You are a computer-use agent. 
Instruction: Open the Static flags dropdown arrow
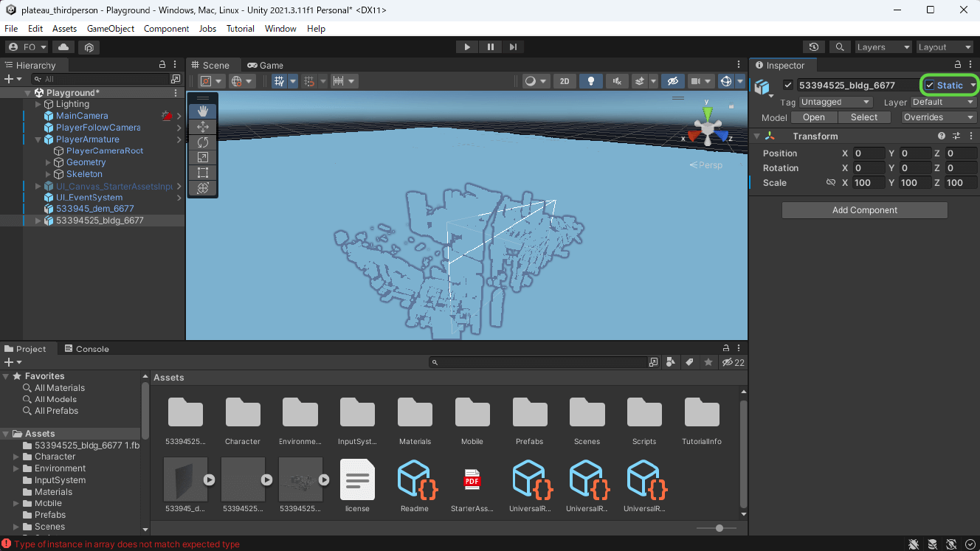(973, 86)
